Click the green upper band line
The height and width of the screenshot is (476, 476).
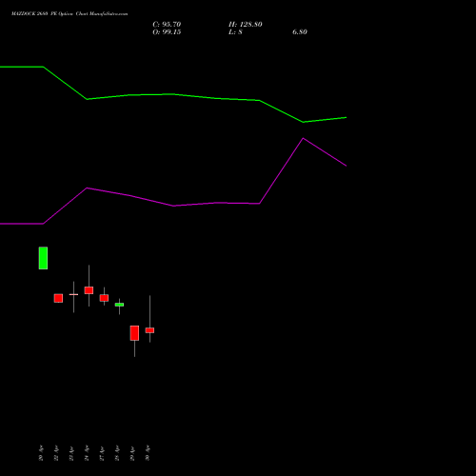pyautogui.click(x=173, y=94)
